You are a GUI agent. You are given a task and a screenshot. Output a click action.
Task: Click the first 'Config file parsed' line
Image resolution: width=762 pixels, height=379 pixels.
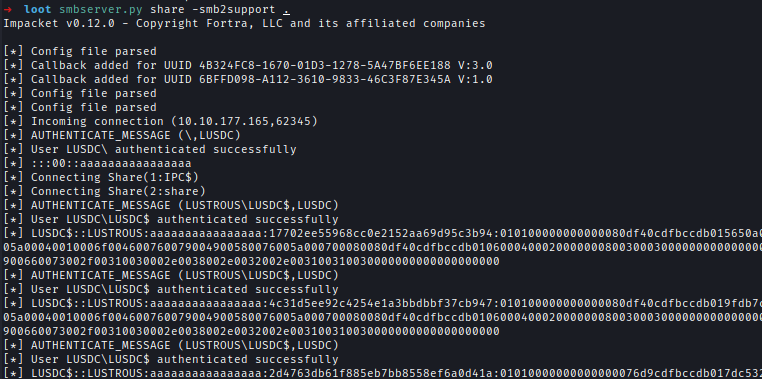tap(80, 51)
